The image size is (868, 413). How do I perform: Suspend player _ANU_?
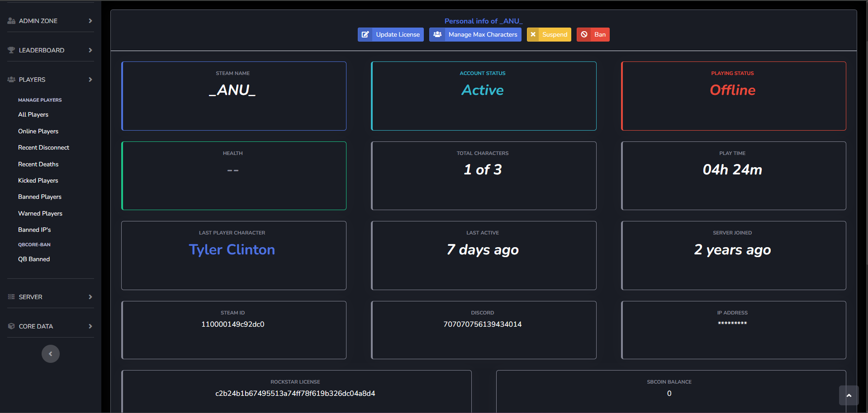549,34
